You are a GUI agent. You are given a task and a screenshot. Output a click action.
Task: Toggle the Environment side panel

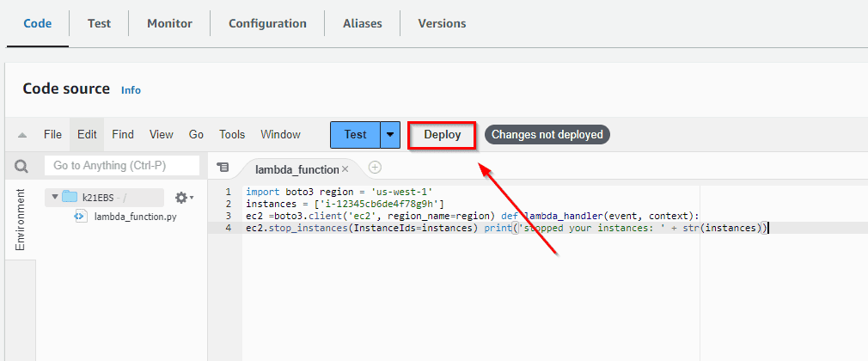click(x=21, y=221)
